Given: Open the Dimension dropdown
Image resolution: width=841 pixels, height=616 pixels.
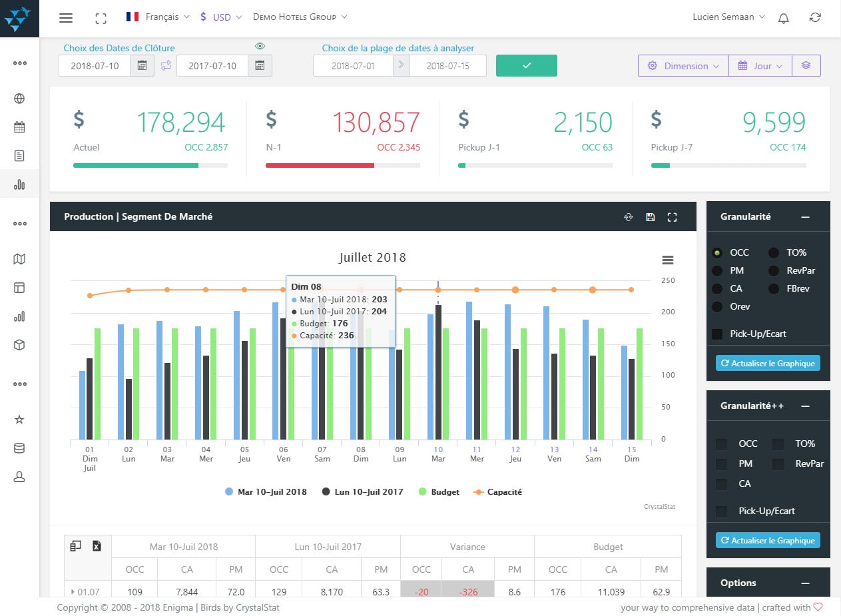Looking at the screenshot, I should click(683, 65).
